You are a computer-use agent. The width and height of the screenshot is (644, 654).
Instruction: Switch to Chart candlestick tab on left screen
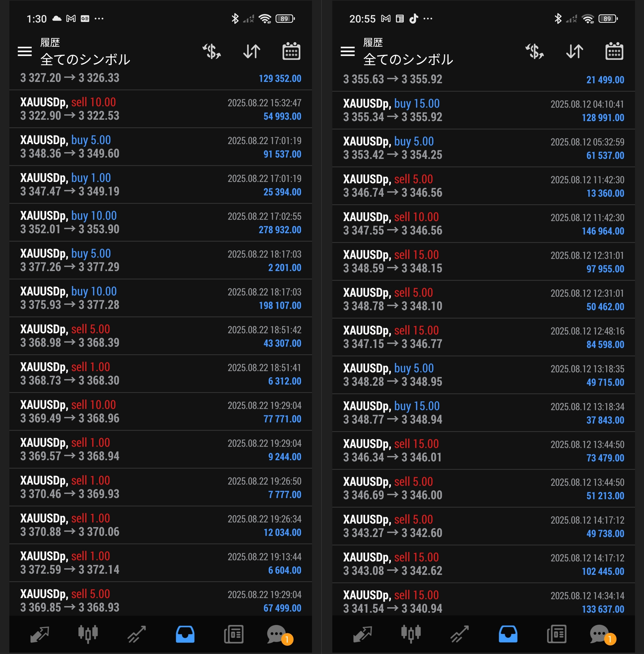pyautogui.click(x=88, y=634)
